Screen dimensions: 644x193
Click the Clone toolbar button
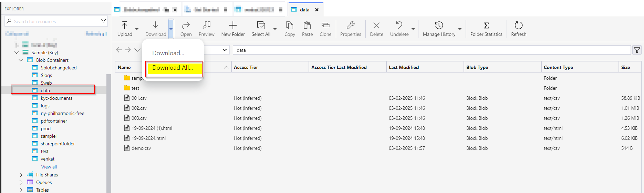(x=325, y=29)
